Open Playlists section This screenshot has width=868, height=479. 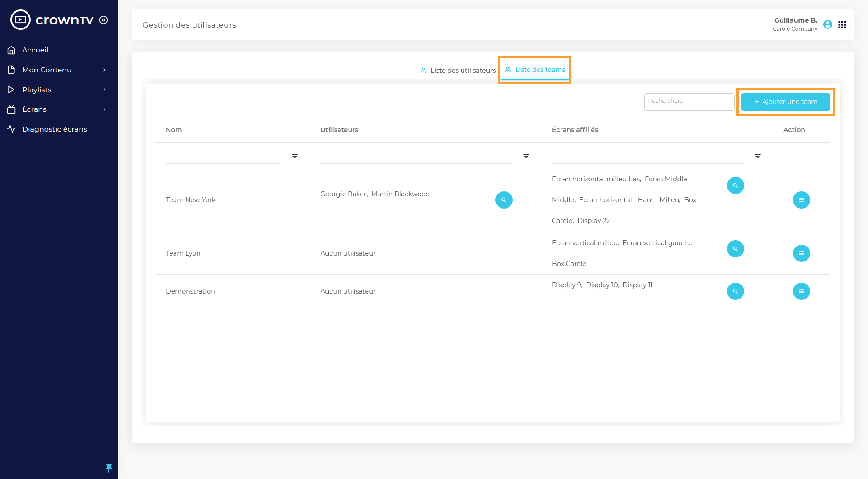37,90
